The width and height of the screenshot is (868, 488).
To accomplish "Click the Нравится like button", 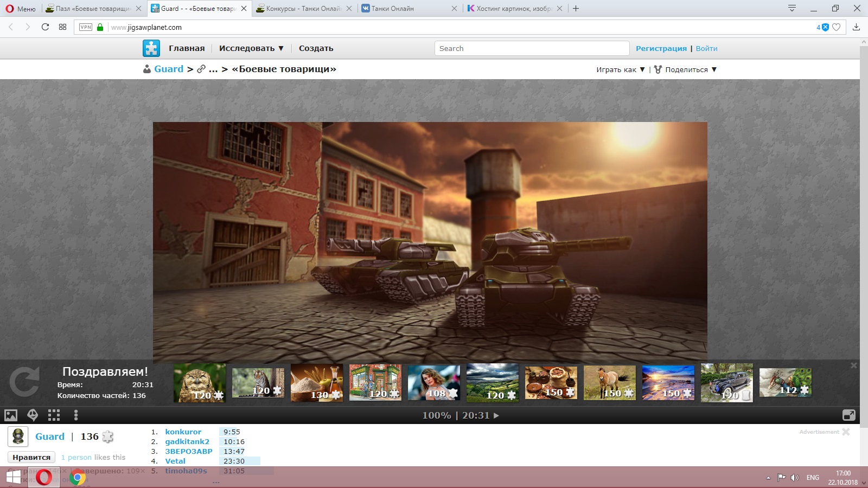I will coord(31,457).
